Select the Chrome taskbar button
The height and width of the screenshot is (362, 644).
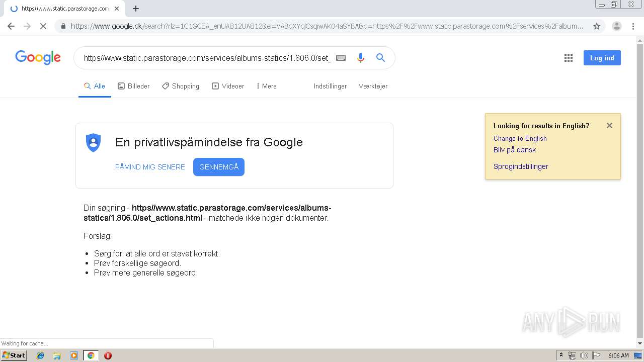click(91, 355)
